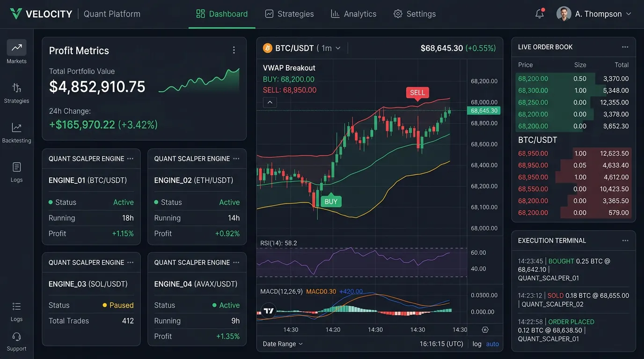
Task: Open the Profit Metrics three-dot menu
Action: (234, 50)
